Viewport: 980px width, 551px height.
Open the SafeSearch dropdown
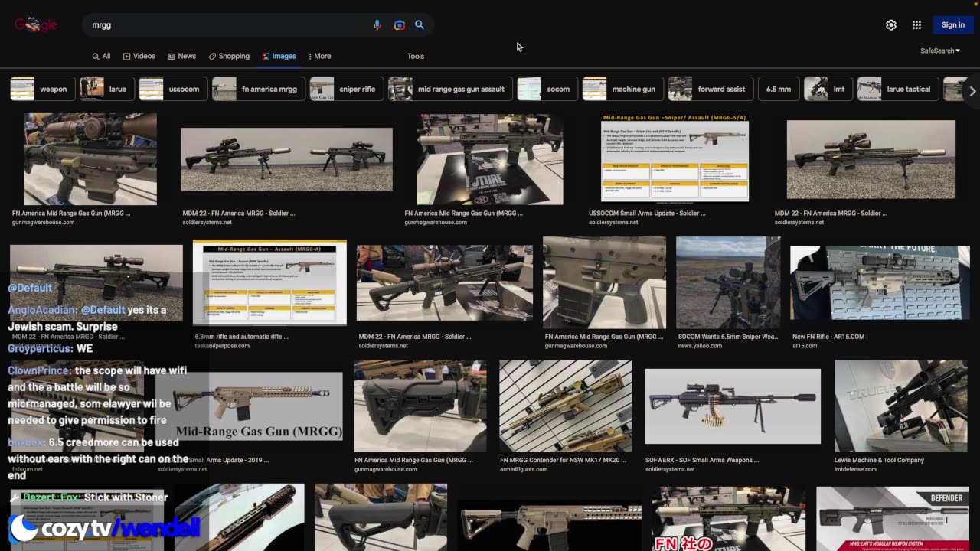pyautogui.click(x=940, y=51)
